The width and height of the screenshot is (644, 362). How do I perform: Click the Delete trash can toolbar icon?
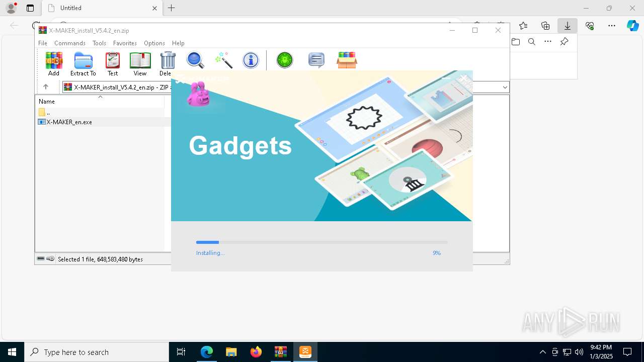point(168,64)
